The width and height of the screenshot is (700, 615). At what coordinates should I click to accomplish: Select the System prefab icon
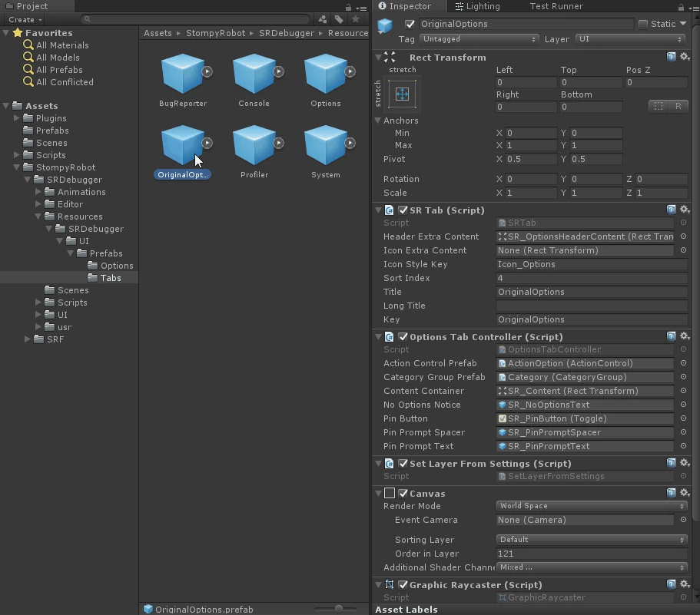click(325, 145)
